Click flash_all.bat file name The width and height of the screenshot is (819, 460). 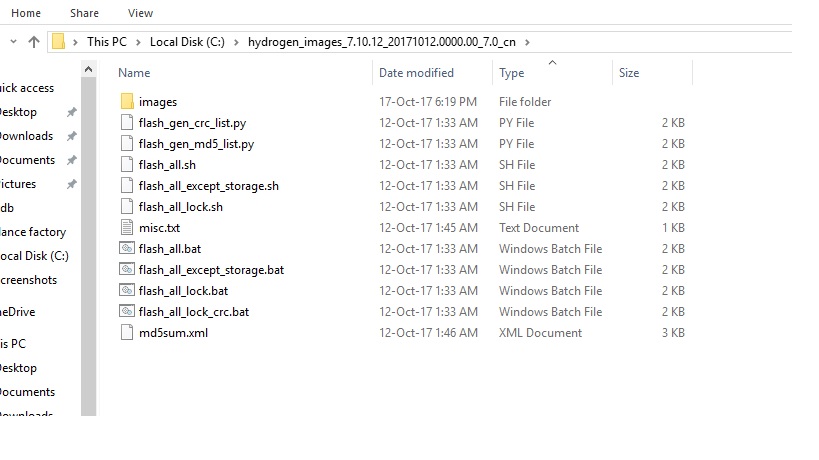pyautogui.click(x=170, y=249)
